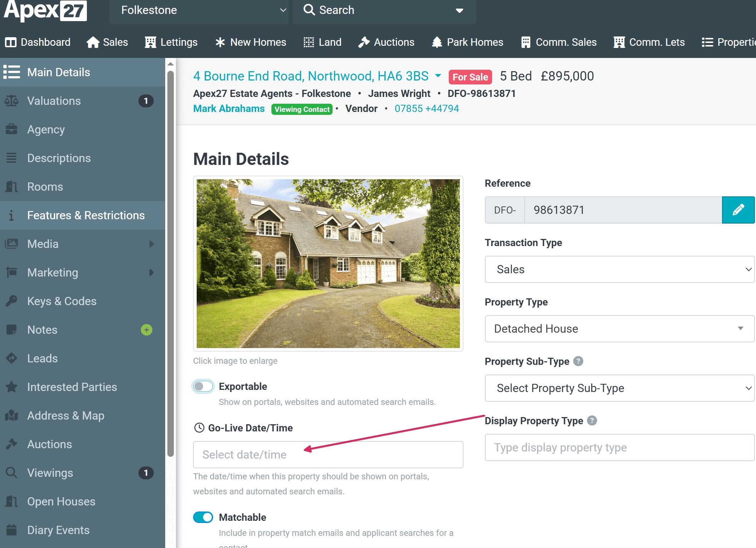
Task: Open the Transaction Type dropdown
Action: click(x=619, y=269)
